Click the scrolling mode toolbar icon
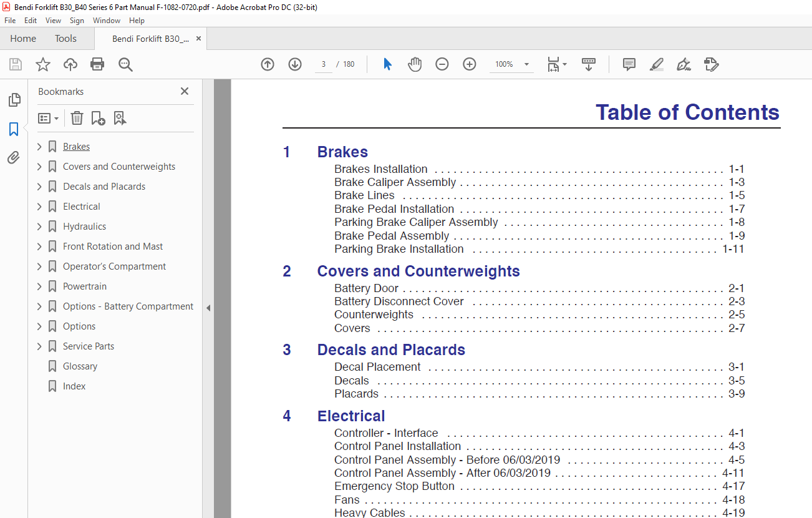Viewport: 812px width, 518px height. coord(589,64)
